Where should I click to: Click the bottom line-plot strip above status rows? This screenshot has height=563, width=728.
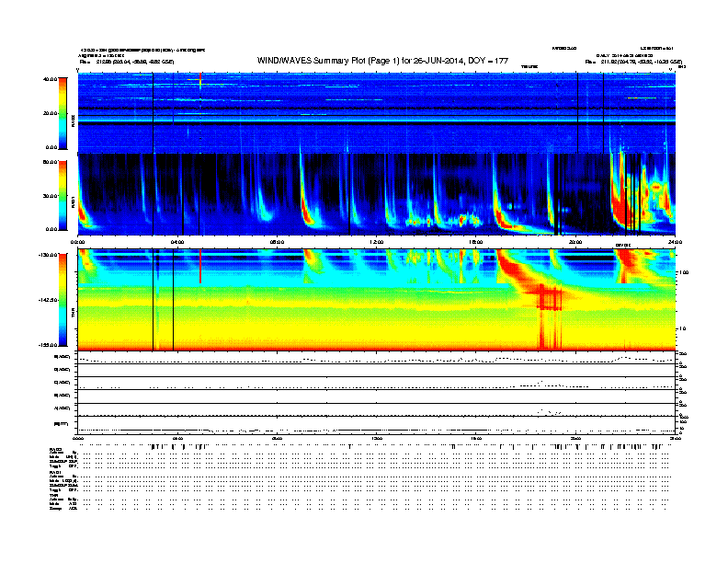(377, 425)
